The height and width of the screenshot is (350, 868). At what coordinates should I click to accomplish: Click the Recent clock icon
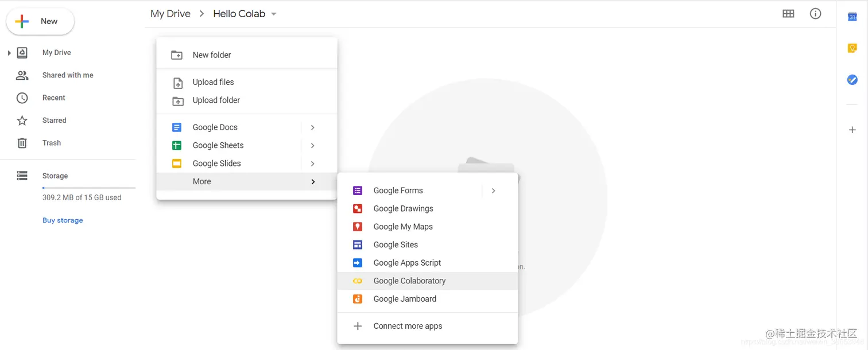(x=22, y=98)
